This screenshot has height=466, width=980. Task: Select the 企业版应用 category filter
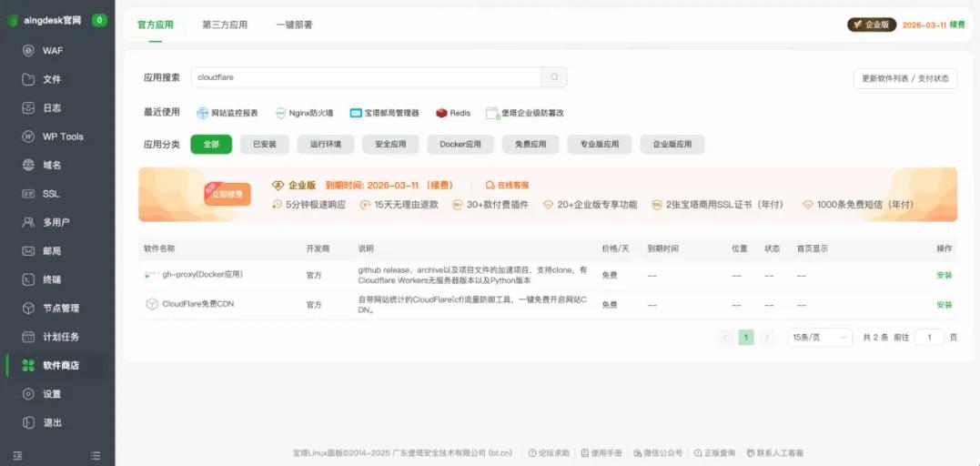(672, 145)
